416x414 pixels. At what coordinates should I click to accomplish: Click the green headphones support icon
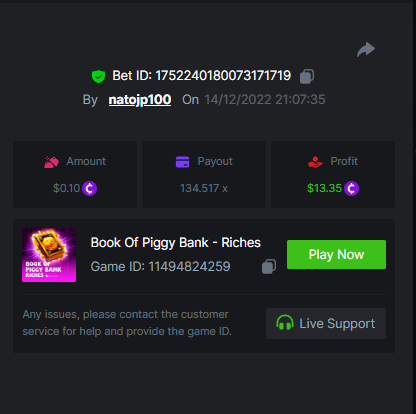tap(285, 323)
